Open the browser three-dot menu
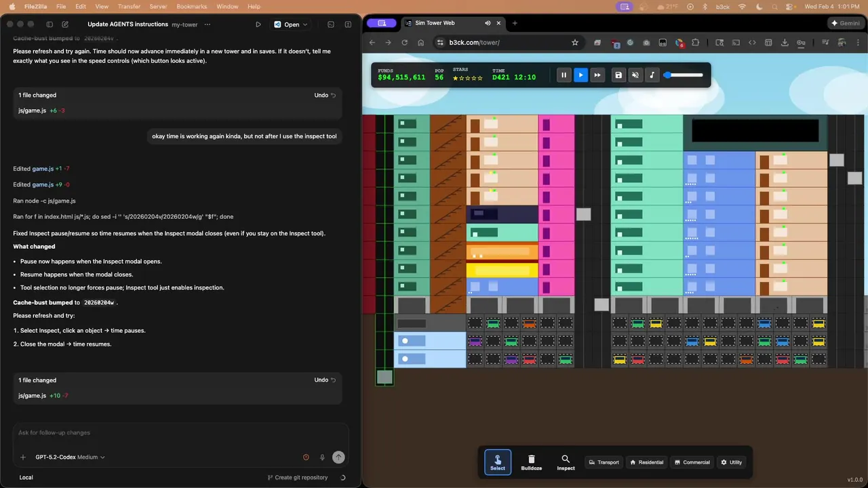 coord(858,43)
